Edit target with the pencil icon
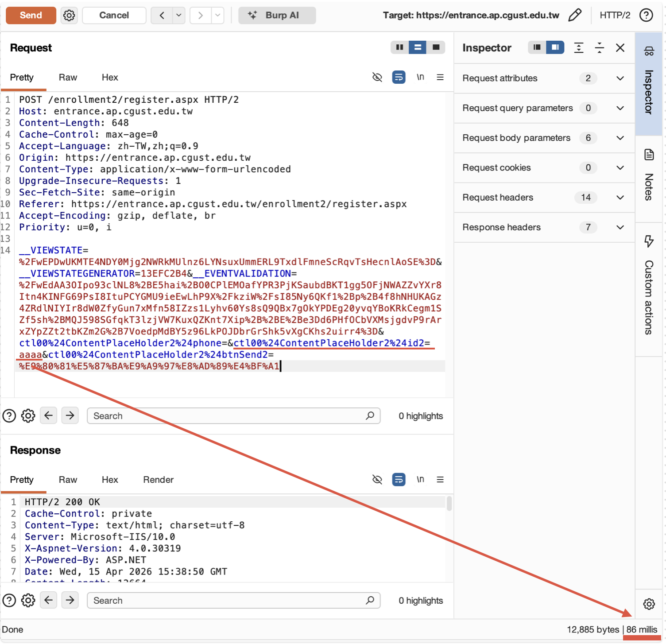Viewport: 666px width, 644px height. click(575, 16)
